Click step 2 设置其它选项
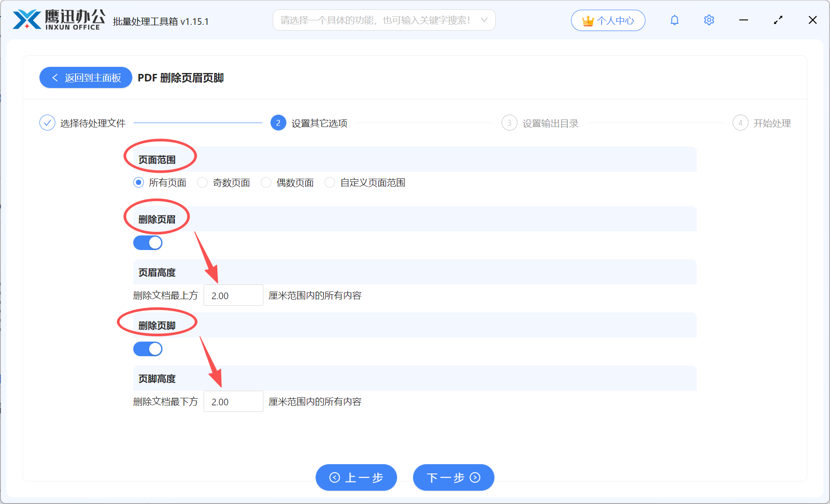The width and height of the screenshot is (830, 504). pyautogui.click(x=309, y=123)
